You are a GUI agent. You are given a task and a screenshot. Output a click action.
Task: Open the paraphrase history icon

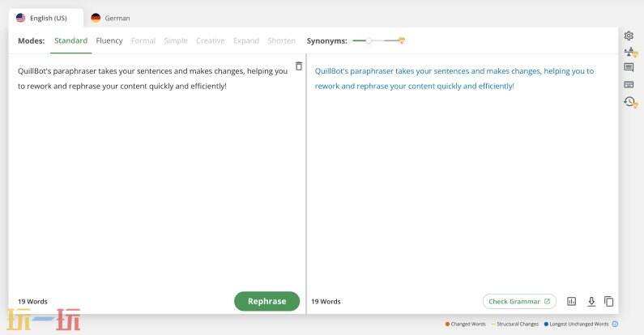point(629,101)
